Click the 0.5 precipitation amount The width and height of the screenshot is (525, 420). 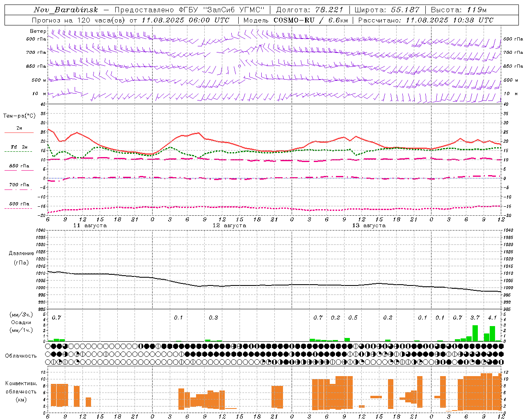tap(353, 317)
